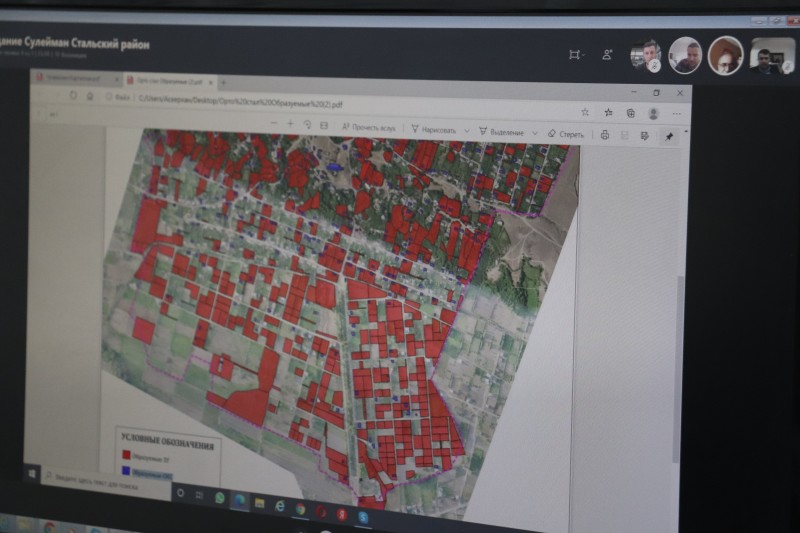Image resolution: width=800 pixels, height=533 pixels.
Task: Select the first participant's video thumbnail
Action: [646, 55]
